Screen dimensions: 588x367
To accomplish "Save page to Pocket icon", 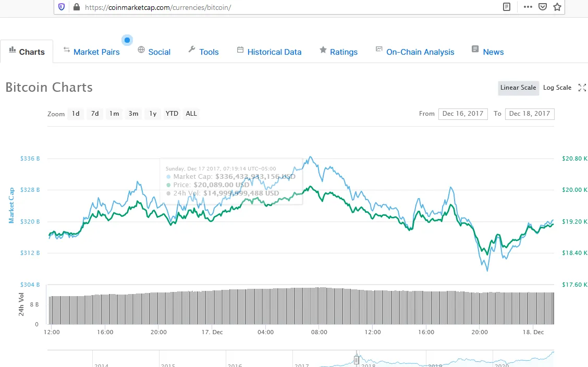I will 543,7.
